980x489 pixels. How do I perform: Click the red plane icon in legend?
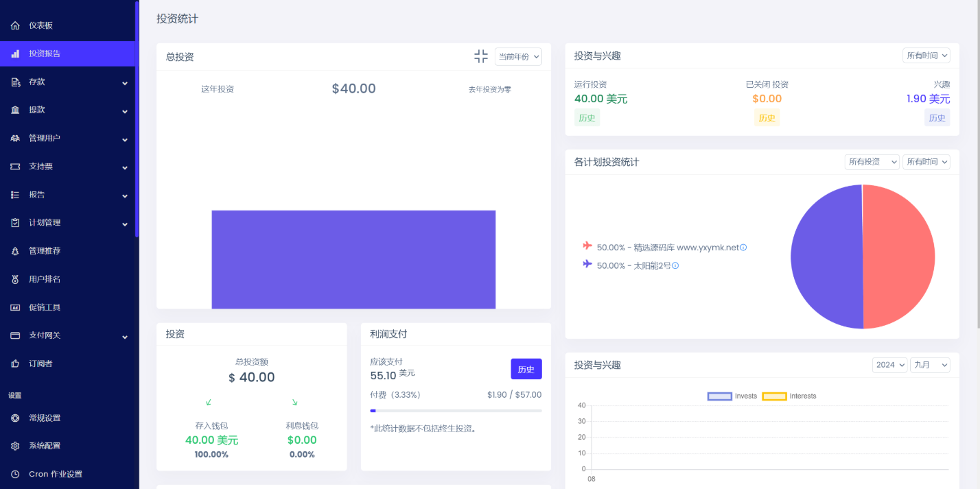[x=587, y=246]
